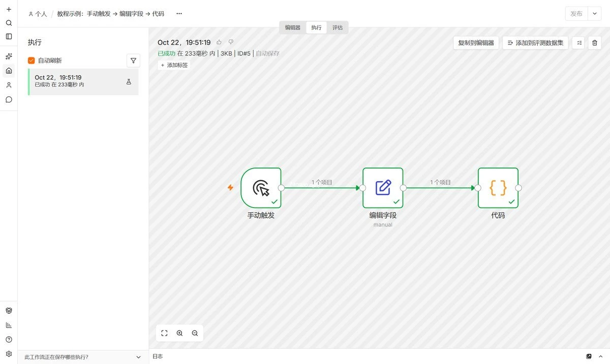Open settings gear icon
The width and height of the screenshot is (610, 364).
[x=9, y=354]
